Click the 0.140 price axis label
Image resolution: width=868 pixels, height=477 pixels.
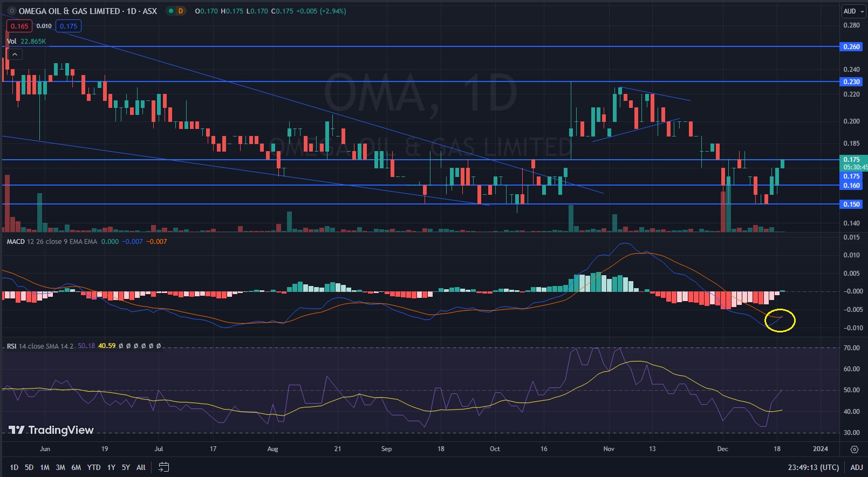pyautogui.click(x=851, y=223)
